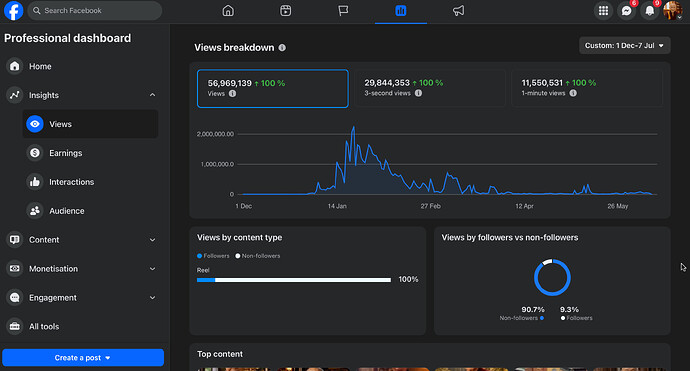
Task: Click info icon beside 1-minute views
Action: 573,93
